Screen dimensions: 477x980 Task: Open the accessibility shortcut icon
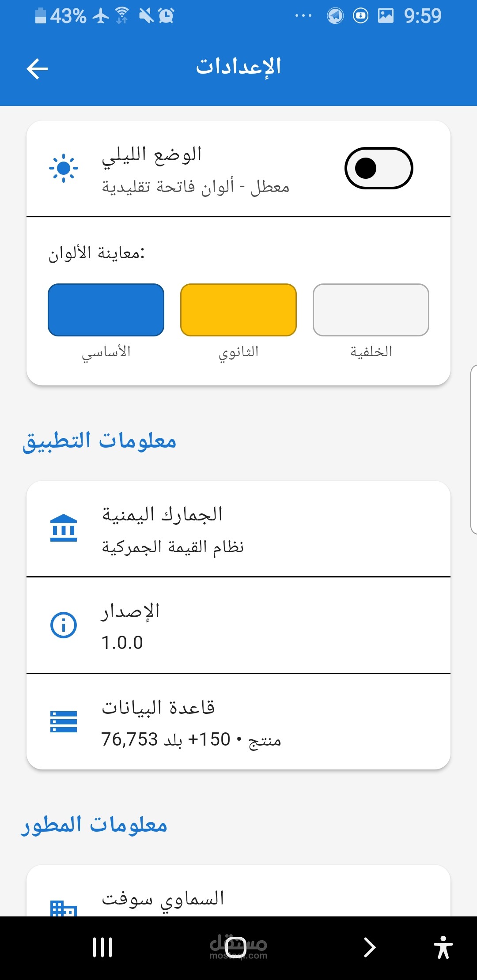pos(443,947)
